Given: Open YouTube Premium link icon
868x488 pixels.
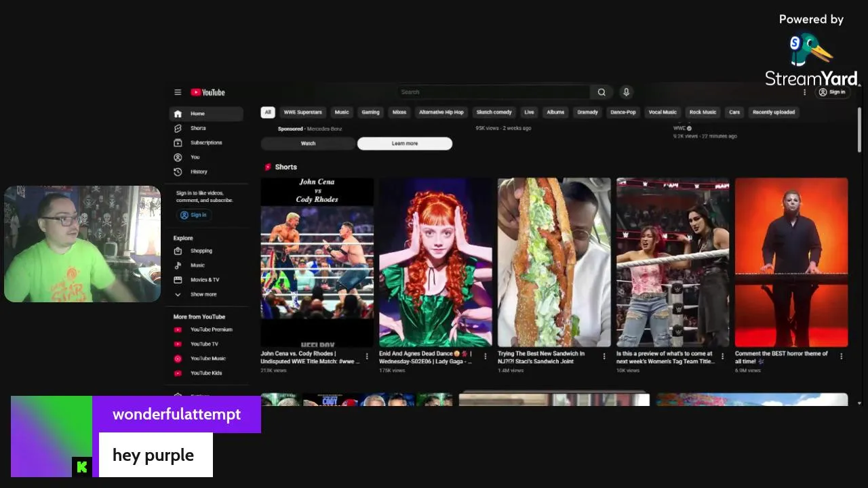Looking at the screenshot, I should (178, 329).
